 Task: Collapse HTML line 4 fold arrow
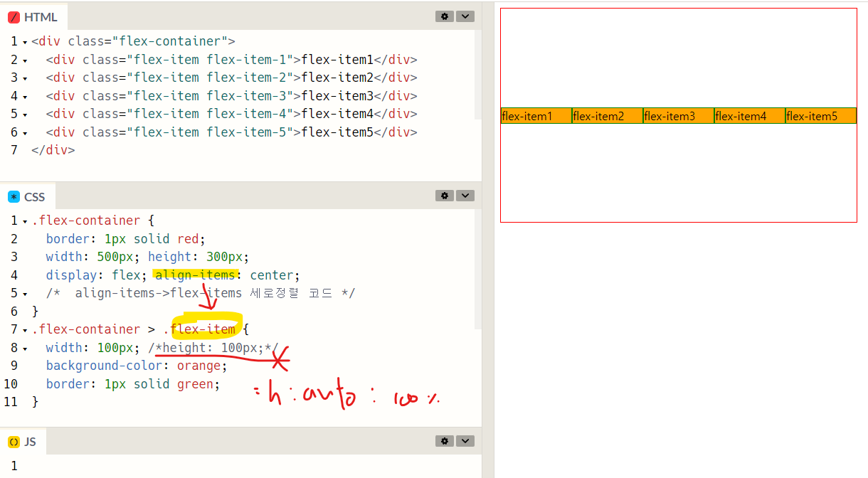[25, 97]
